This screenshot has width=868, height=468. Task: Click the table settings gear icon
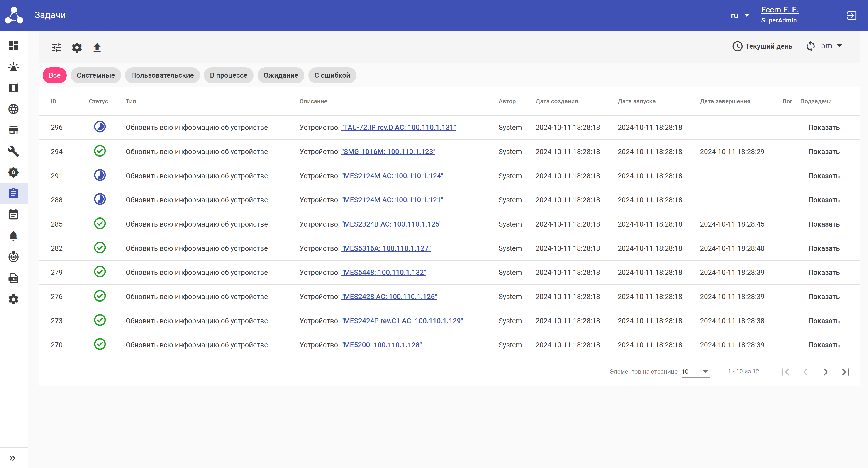(77, 48)
